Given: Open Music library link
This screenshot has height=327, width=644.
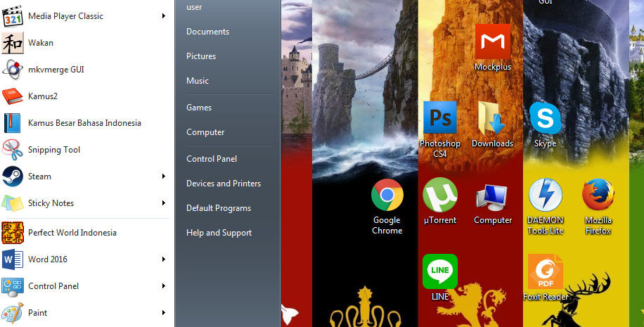Looking at the screenshot, I should click(198, 81).
